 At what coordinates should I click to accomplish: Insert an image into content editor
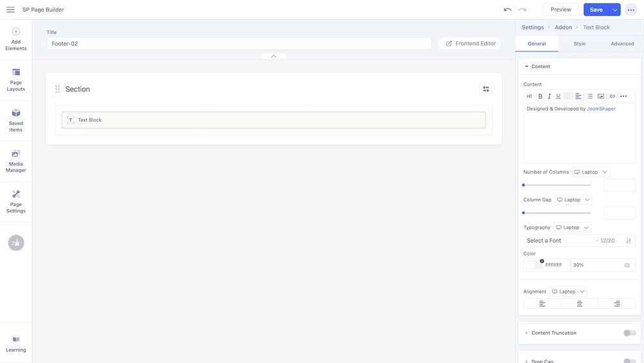(x=601, y=96)
